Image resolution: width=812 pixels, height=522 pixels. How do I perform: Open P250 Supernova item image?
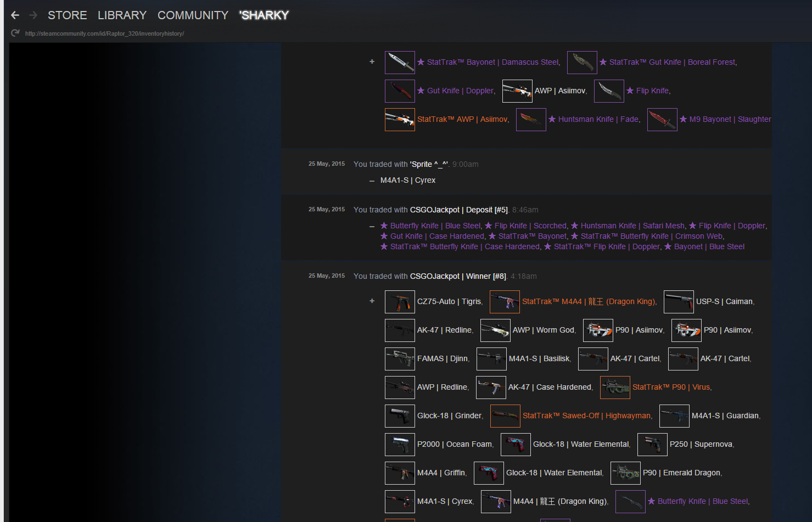coord(652,445)
